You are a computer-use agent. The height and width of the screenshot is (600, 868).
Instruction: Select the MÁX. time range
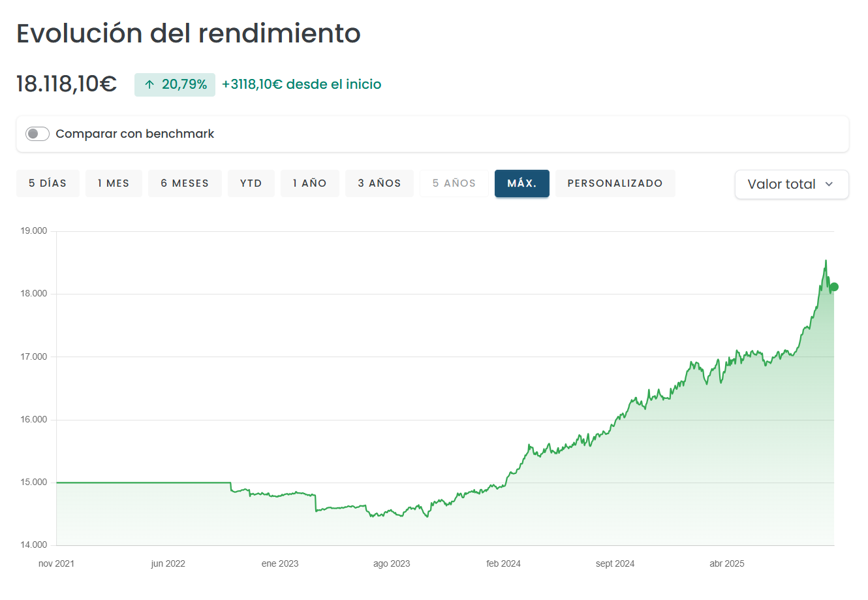(x=521, y=183)
